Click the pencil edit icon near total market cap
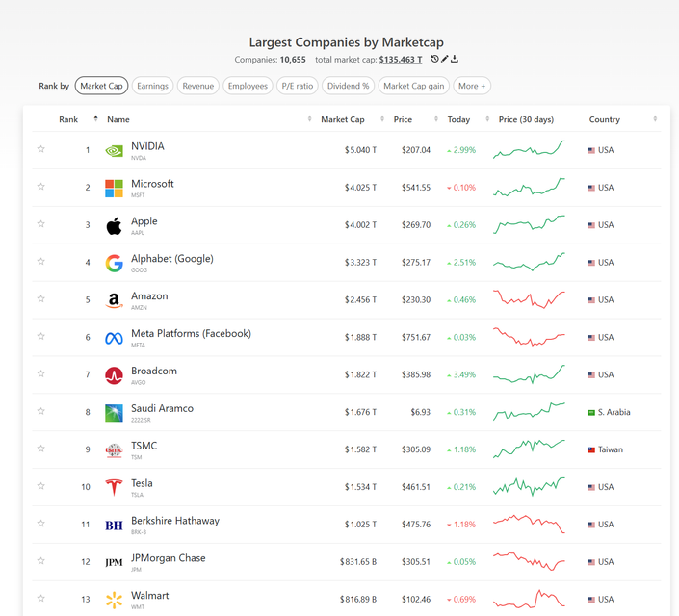 pos(444,59)
